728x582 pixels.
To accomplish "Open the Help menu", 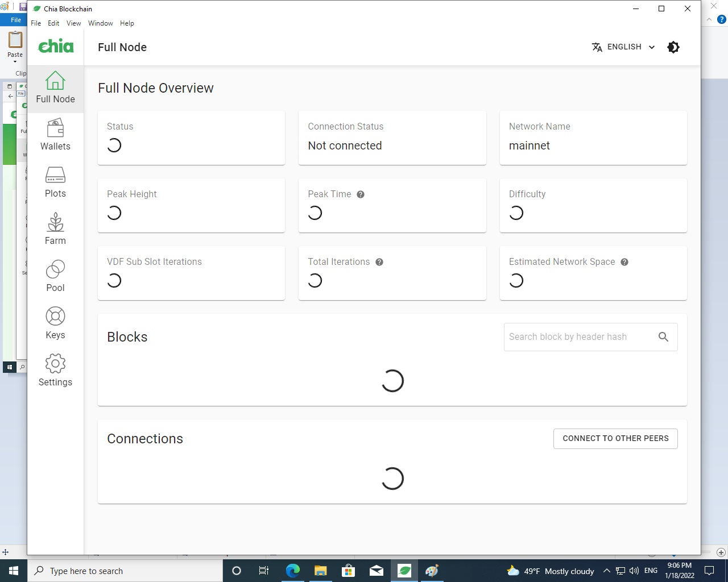I will pyautogui.click(x=127, y=23).
